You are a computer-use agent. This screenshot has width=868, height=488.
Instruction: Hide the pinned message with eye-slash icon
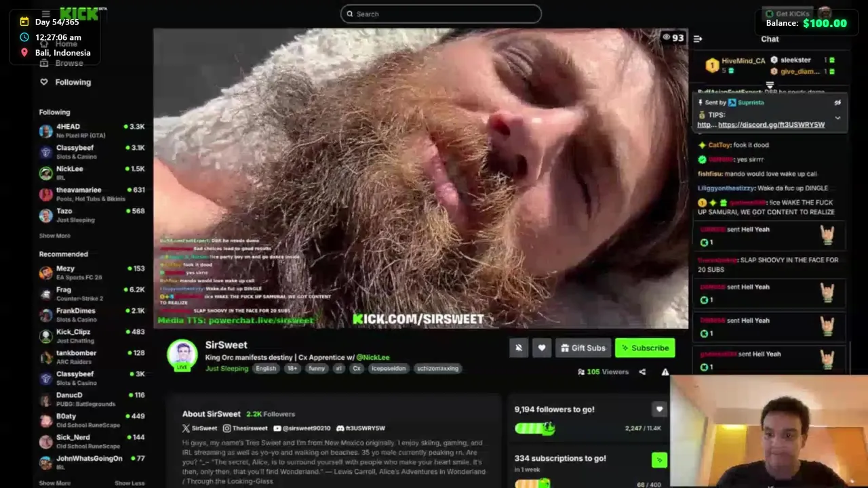[837, 103]
